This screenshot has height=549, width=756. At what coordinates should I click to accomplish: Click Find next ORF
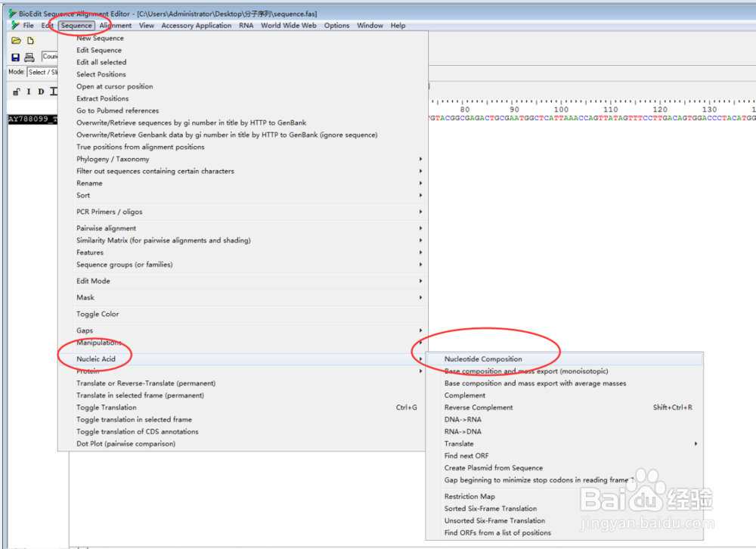click(x=565, y=455)
